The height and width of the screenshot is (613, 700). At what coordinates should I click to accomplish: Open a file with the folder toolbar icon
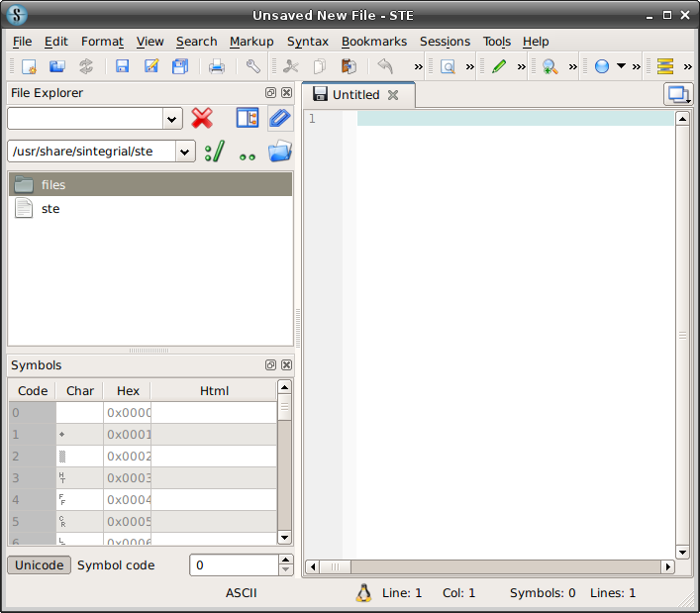[57, 66]
